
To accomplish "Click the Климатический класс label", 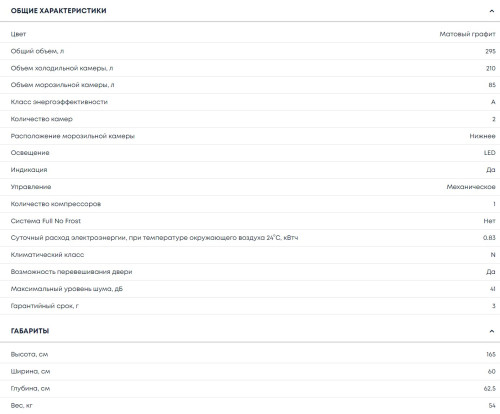I will click(47, 255).
